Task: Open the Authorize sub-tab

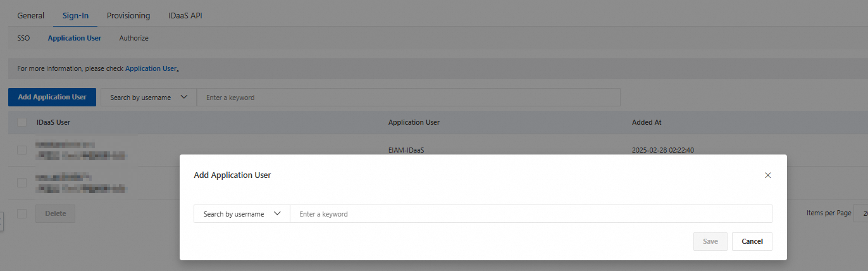Action: point(134,38)
